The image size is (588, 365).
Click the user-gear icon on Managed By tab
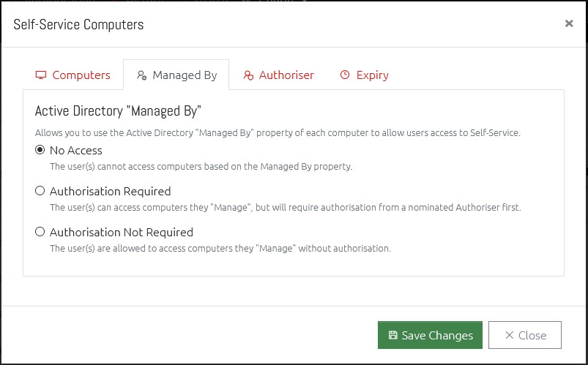(x=142, y=75)
